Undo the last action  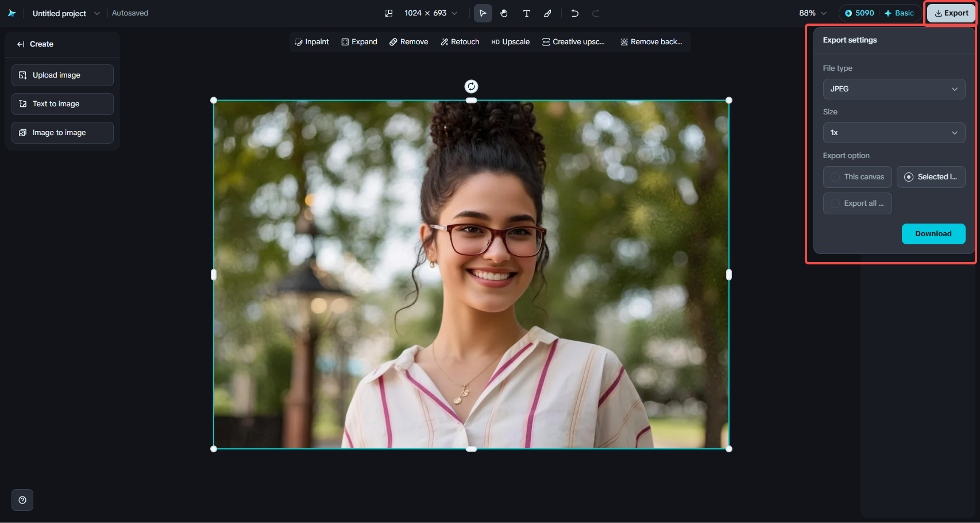(574, 13)
